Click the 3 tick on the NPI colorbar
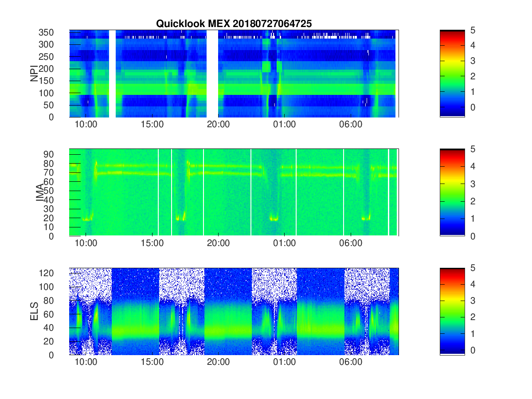 coord(473,61)
